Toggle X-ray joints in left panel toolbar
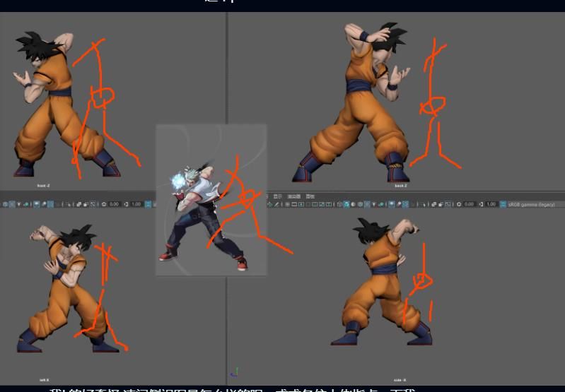The width and height of the screenshot is (565, 392). (93, 204)
